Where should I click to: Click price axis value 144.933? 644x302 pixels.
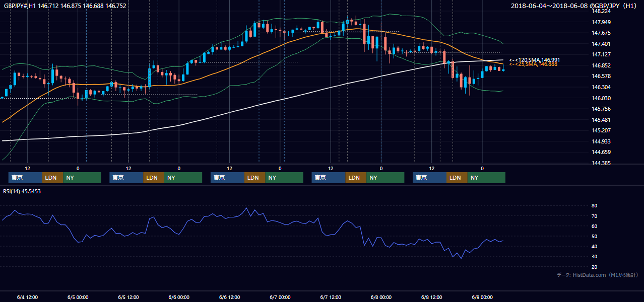(601, 141)
